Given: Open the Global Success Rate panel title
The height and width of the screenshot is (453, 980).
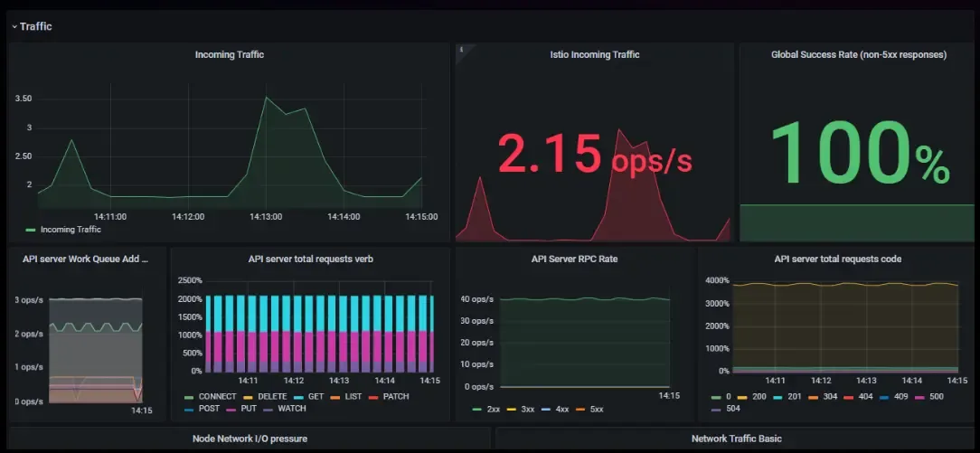Looking at the screenshot, I should click(x=859, y=55).
